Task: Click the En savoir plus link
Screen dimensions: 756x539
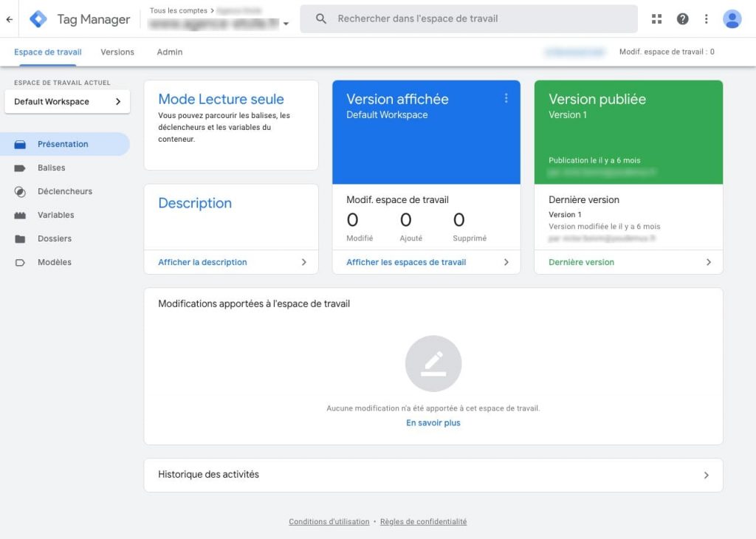Action: click(x=433, y=423)
